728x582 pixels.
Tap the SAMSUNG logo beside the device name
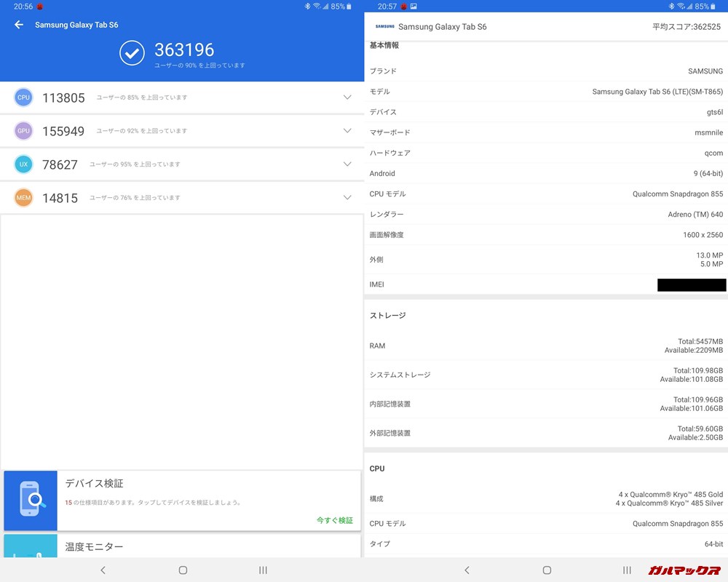[384, 26]
